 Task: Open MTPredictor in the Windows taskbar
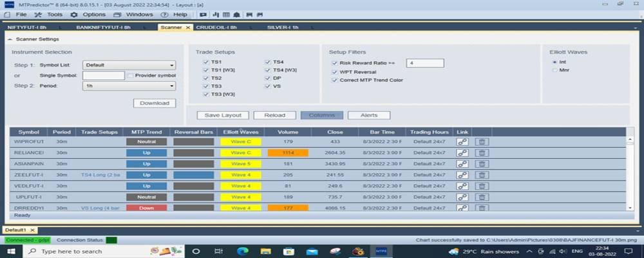click(x=382, y=251)
